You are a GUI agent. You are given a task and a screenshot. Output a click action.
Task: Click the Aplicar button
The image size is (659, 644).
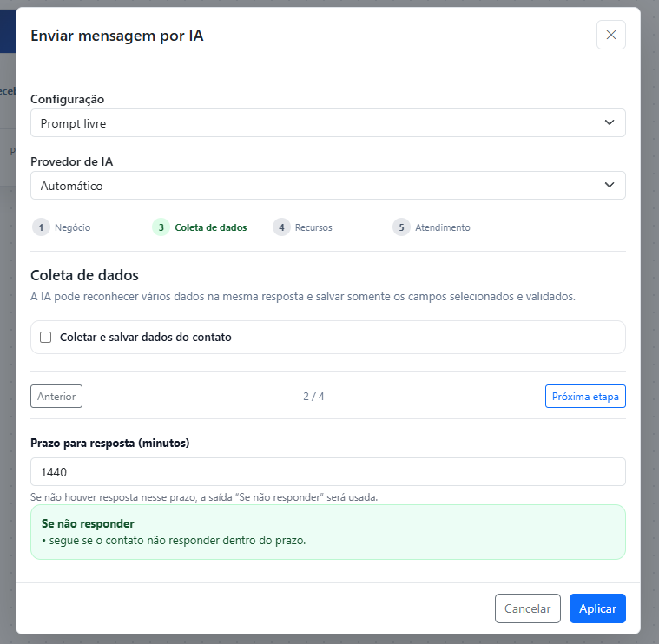tap(597, 608)
